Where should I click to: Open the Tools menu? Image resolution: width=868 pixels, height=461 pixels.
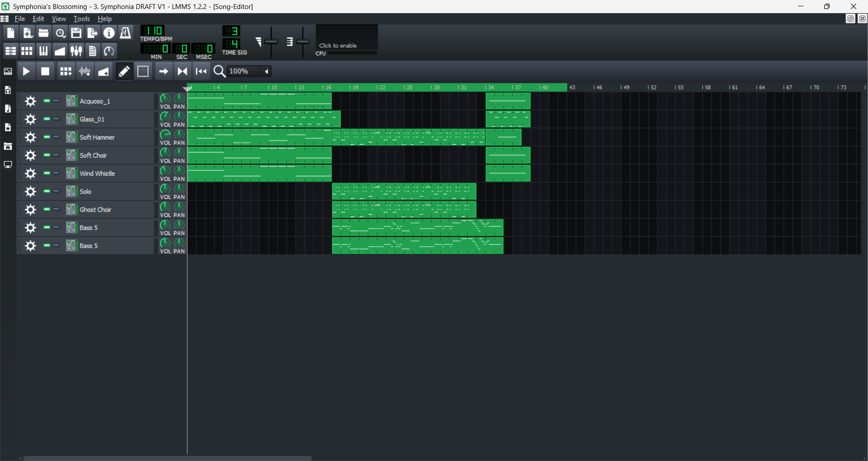coord(81,19)
